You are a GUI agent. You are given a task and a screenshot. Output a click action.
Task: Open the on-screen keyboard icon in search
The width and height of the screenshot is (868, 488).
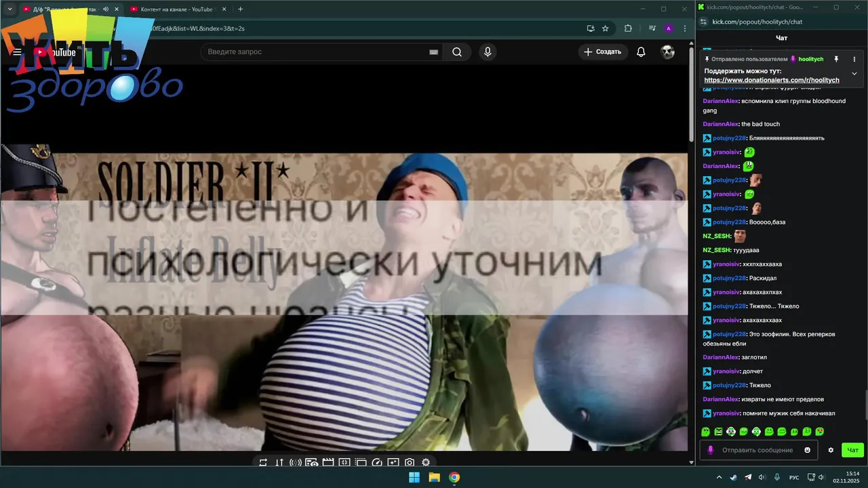point(434,52)
